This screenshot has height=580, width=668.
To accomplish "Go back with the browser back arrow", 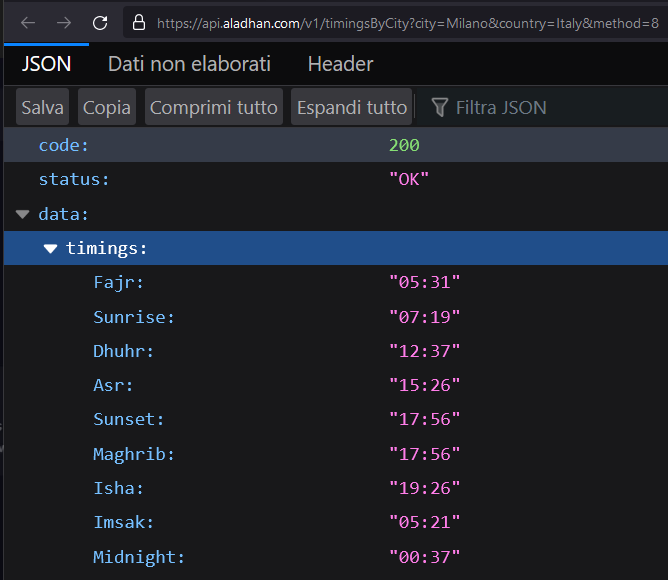I will (x=28, y=23).
